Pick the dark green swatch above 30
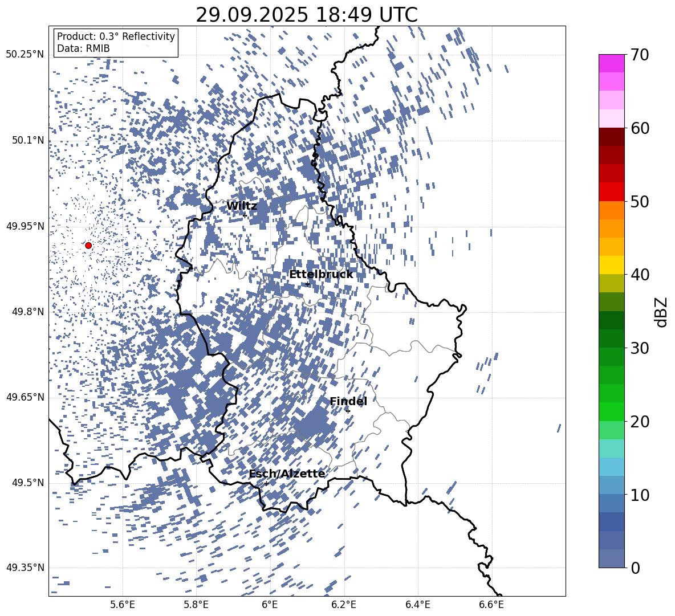The width and height of the screenshot is (675, 616). click(612, 320)
